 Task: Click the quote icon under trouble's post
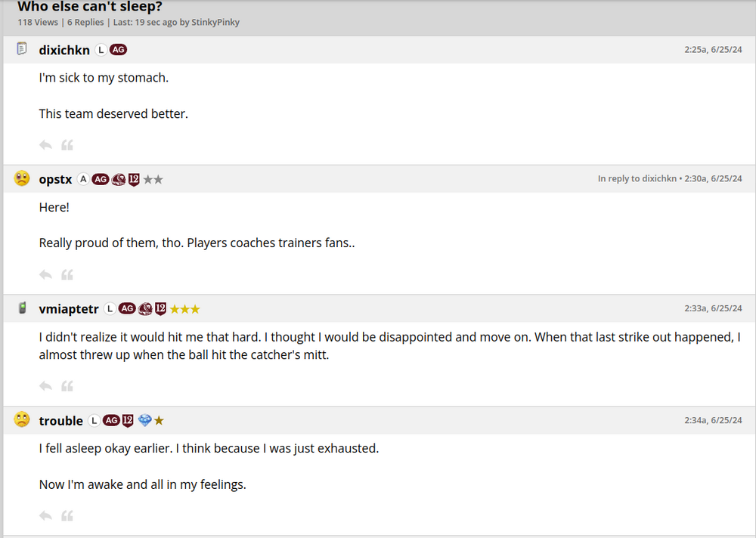[67, 516]
